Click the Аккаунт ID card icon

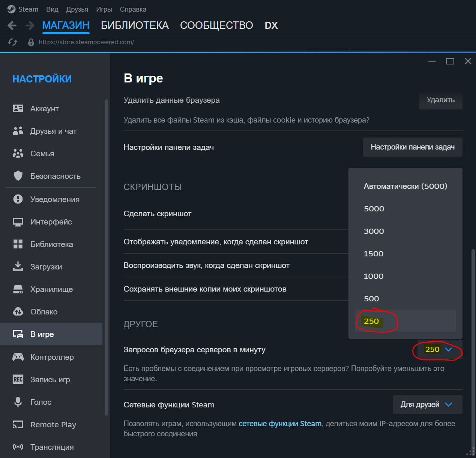pos(18,108)
